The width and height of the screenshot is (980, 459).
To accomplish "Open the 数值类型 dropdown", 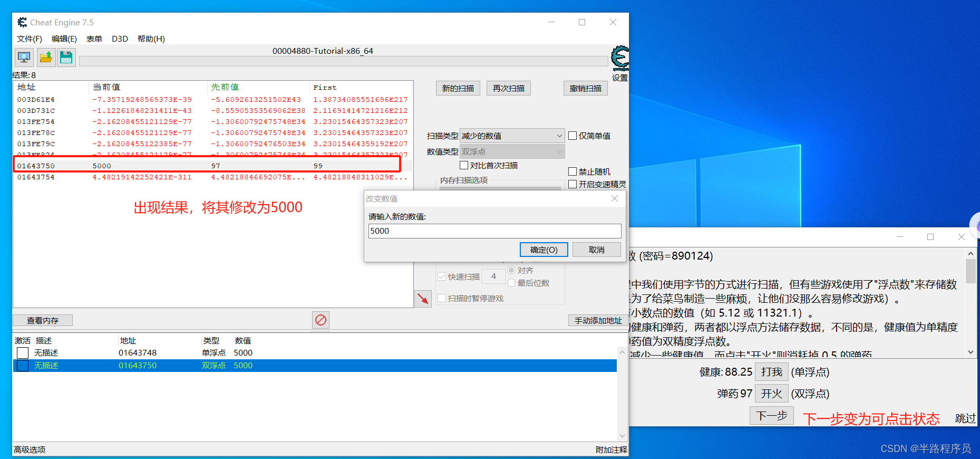I will click(x=512, y=151).
